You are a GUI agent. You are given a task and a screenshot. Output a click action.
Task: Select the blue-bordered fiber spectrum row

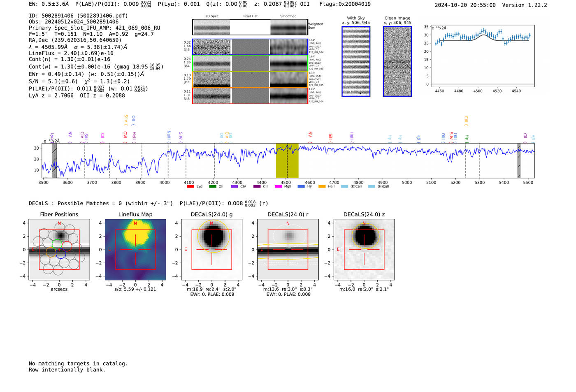[250, 47]
